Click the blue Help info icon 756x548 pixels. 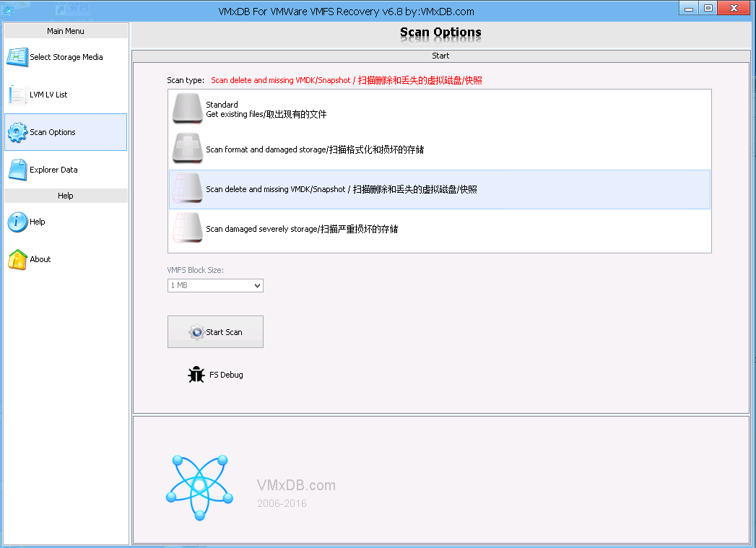tap(17, 222)
